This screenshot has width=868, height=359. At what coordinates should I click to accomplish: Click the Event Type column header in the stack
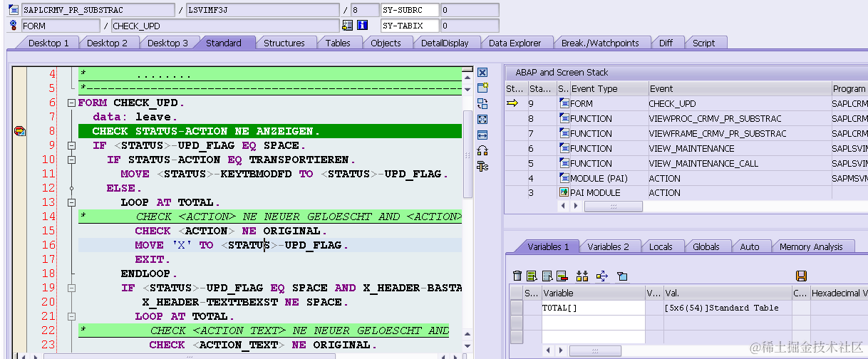pos(608,89)
